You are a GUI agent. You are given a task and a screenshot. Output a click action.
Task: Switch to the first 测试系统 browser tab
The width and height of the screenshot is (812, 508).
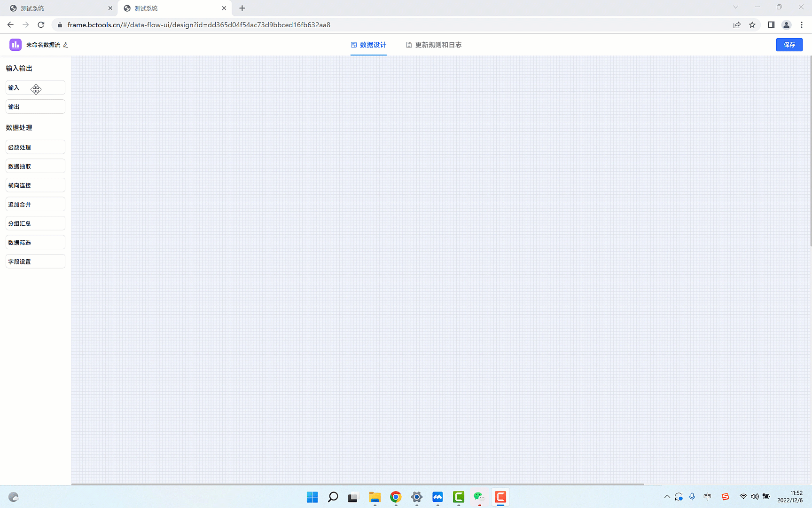[59, 8]
